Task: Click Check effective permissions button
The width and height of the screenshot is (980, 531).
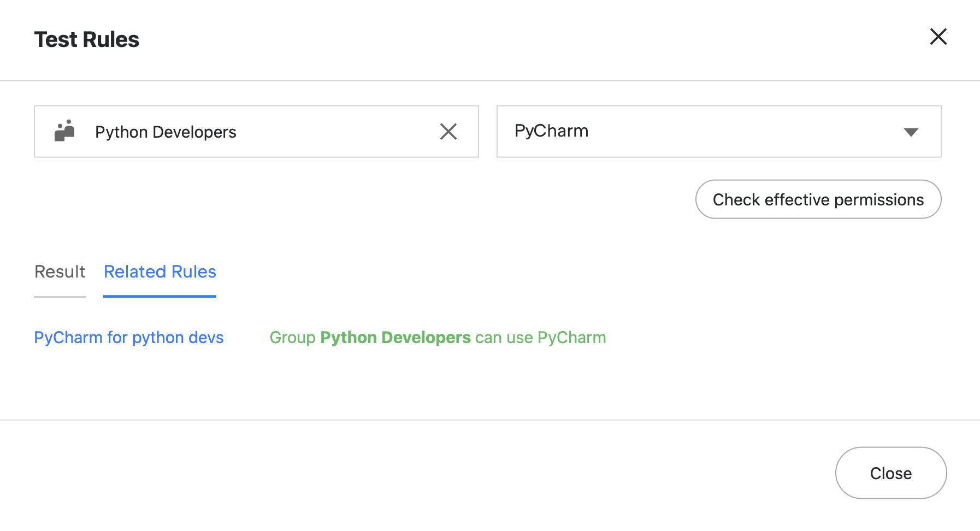Action: [x=818, y=199]
